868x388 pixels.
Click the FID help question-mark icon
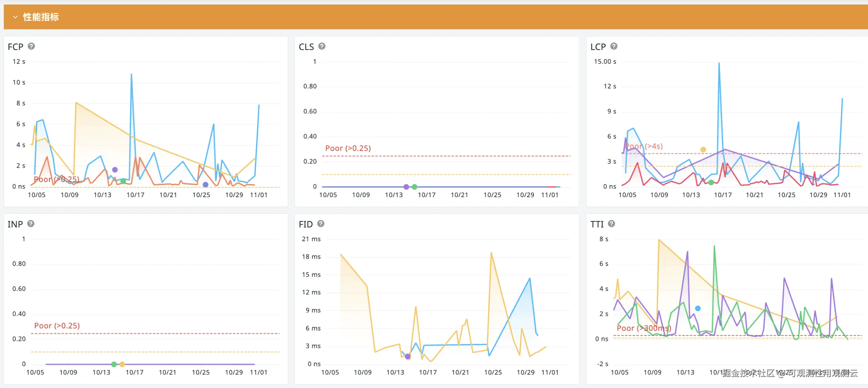[321, 224]
